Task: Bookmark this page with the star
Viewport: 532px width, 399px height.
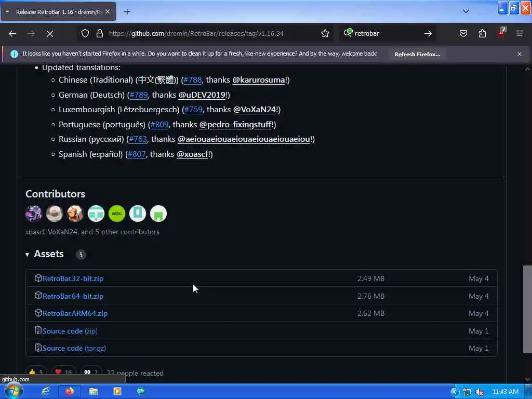Action: [x=325, y=33]
